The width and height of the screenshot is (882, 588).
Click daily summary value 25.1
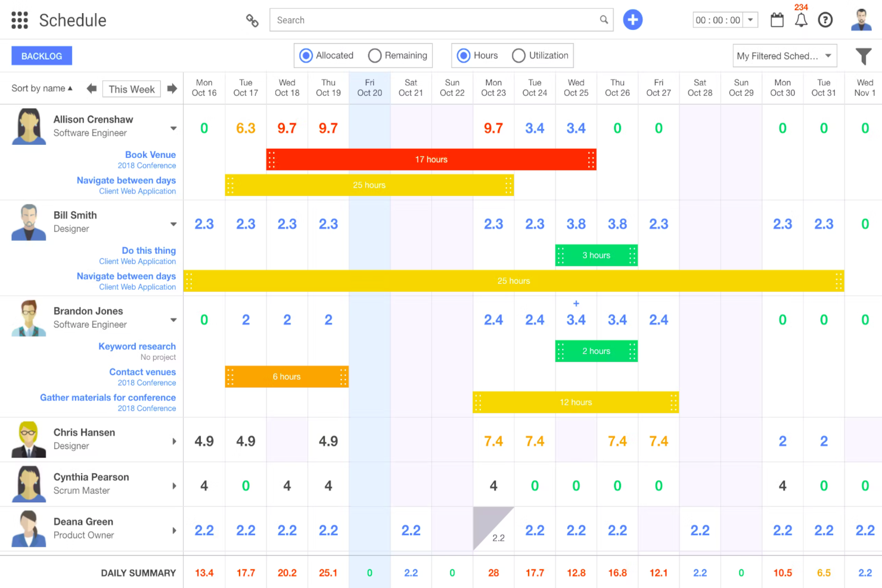pyautogui.click(x=328, y=573)
